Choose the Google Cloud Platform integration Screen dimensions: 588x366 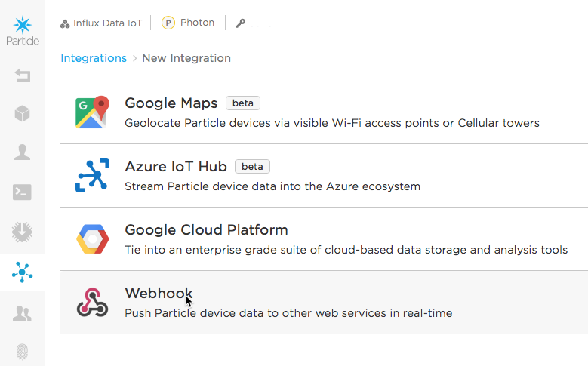coord(324,239)
